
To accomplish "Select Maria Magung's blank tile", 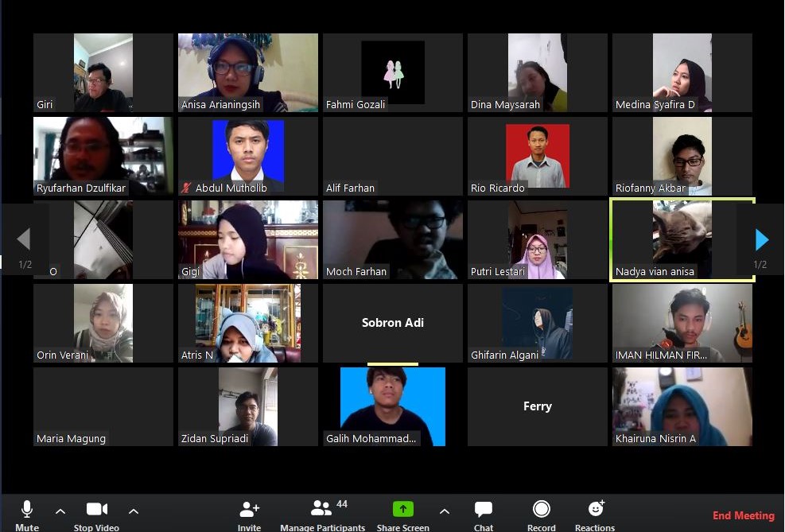I will (103, 407).
